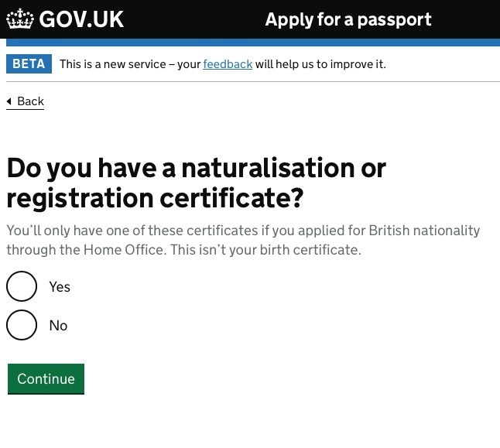
Task: Open the 'Apply for a passport' service title
Action: [348, 19]
